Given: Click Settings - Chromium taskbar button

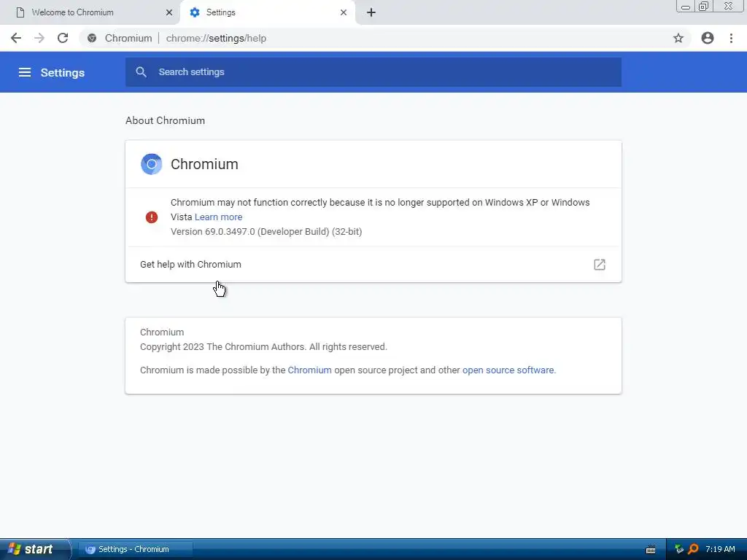Looking at the screenshot, I should click(x=134, y=549).
